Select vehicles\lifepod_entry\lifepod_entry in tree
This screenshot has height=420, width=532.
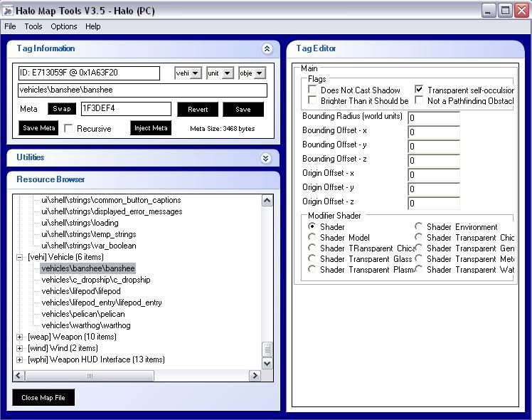coord(102,303)
